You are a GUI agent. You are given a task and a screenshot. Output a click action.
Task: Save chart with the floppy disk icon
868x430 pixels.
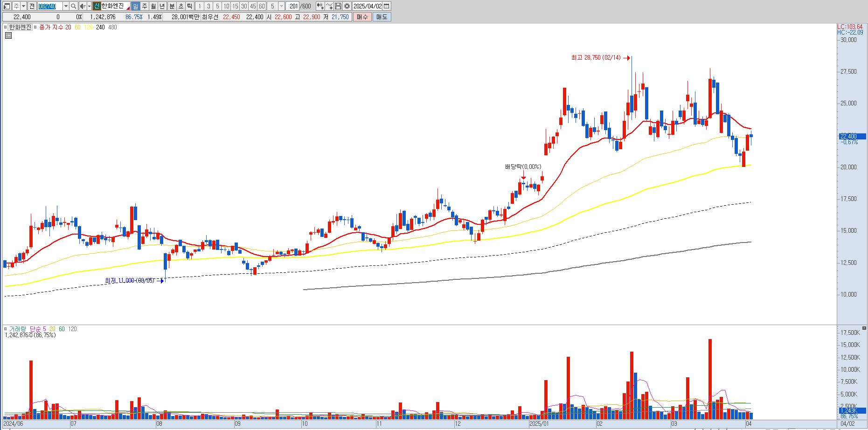[x=338, y=6]
